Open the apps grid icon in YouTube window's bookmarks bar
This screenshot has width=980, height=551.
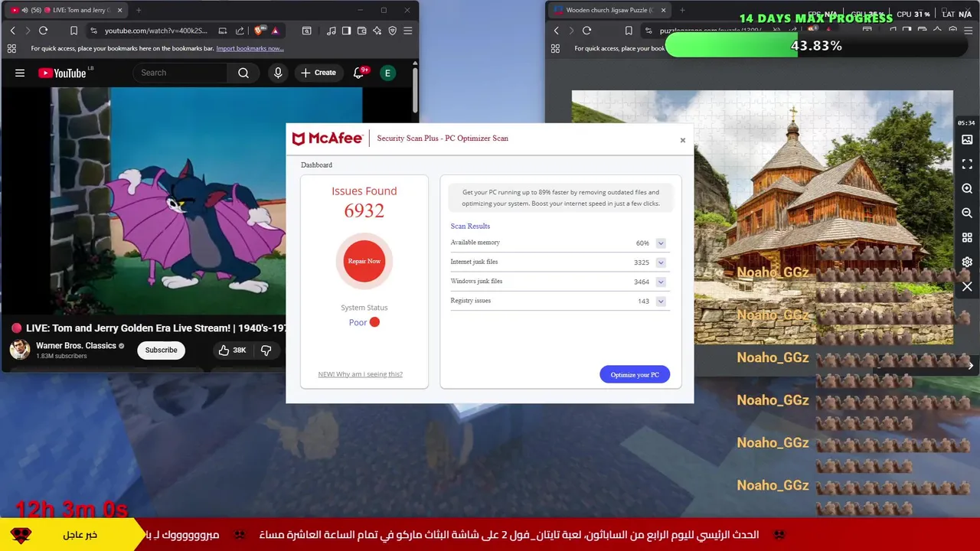tap(11, 48)
